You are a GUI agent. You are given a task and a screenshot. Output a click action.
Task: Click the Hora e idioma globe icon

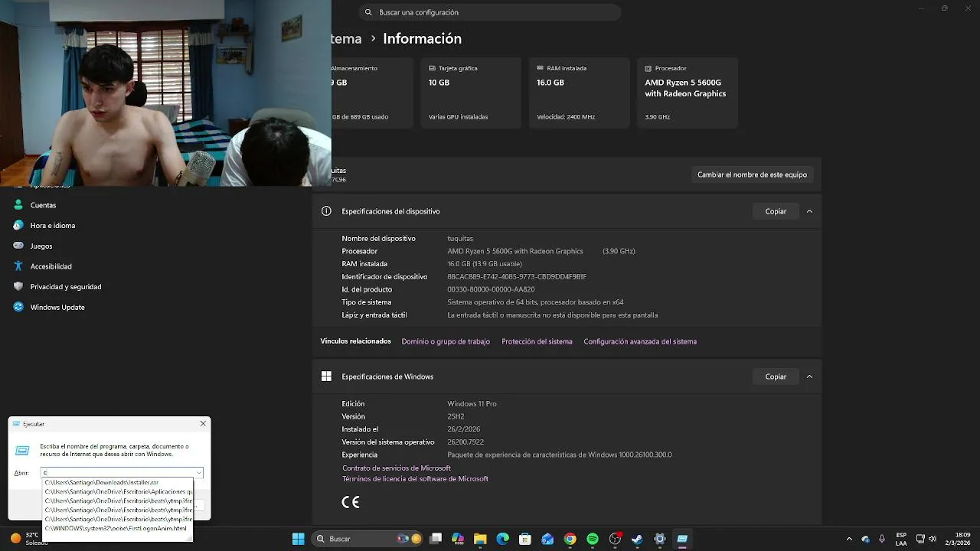[x=18, y=226]
